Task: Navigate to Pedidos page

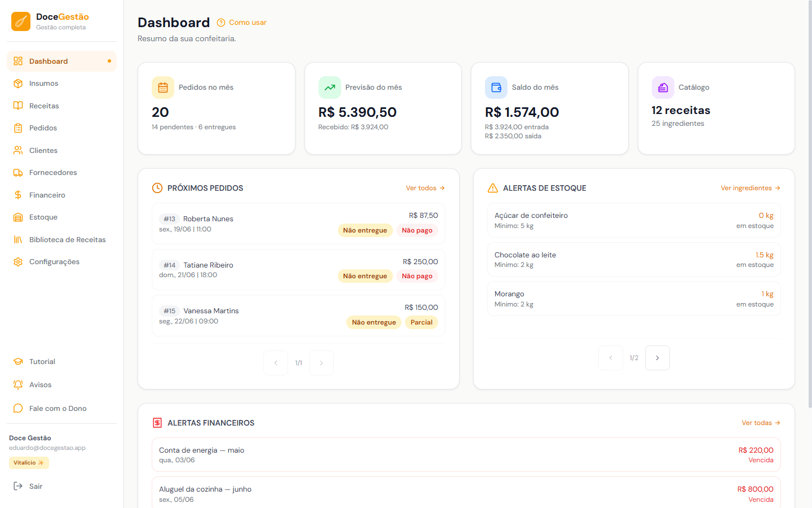Action: tap(61, 128)
